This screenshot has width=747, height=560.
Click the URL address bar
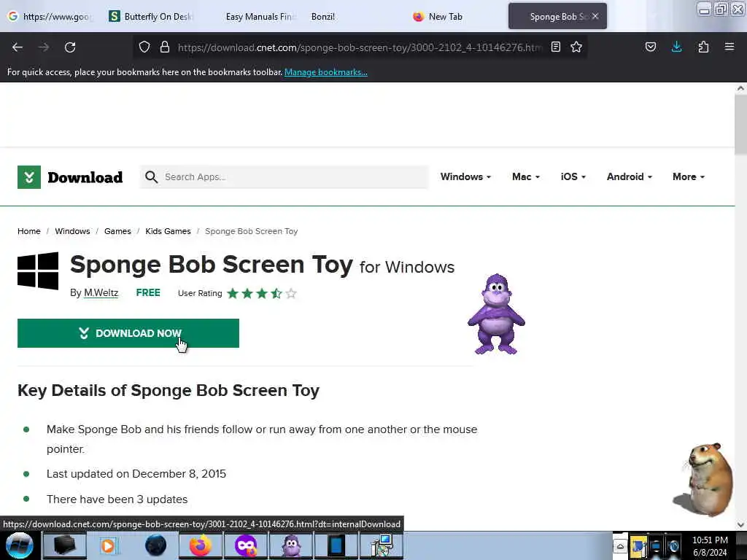[x=360, y=47]
